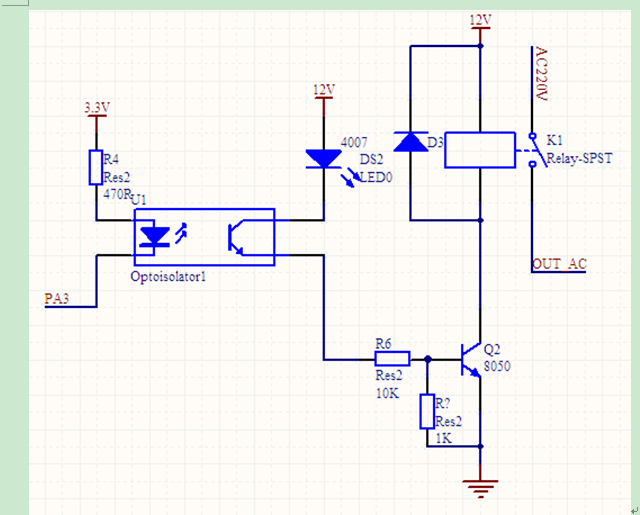Click the internal LED inside optoisolator
Image resolution: width=640 pixels, height=515 pixels.
pos(154,237)
